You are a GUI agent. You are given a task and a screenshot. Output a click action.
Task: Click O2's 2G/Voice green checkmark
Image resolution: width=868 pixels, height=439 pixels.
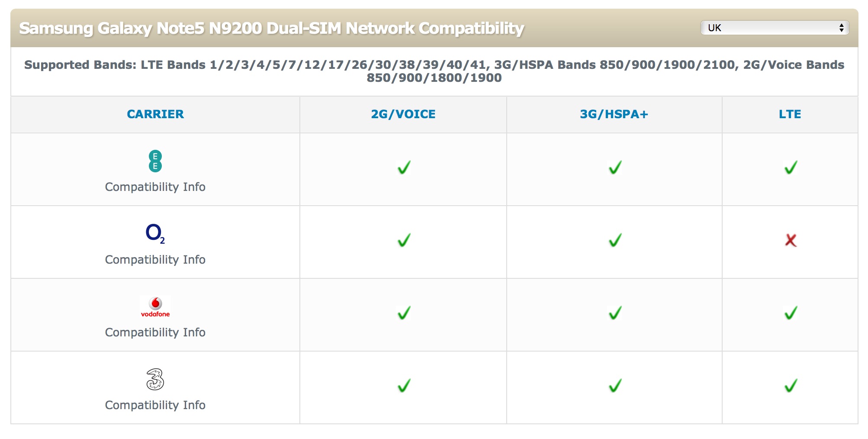coord(404,240)
